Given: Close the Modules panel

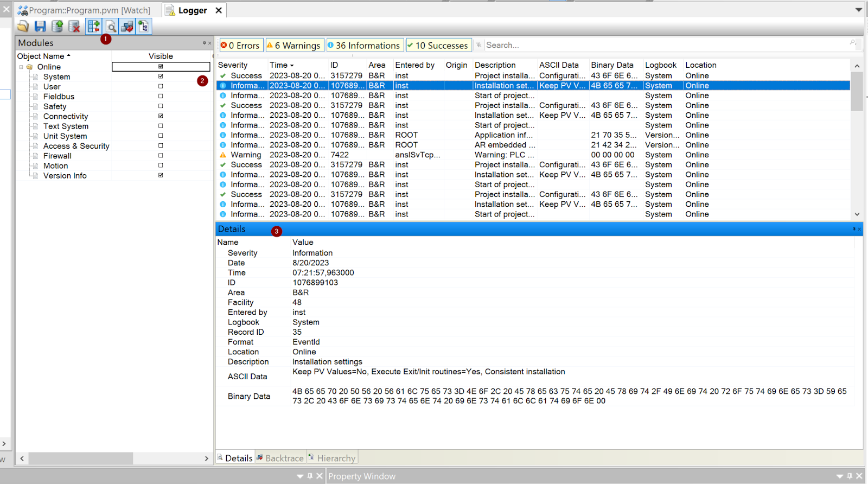Looking at the screenshot, I should point(210,43).
